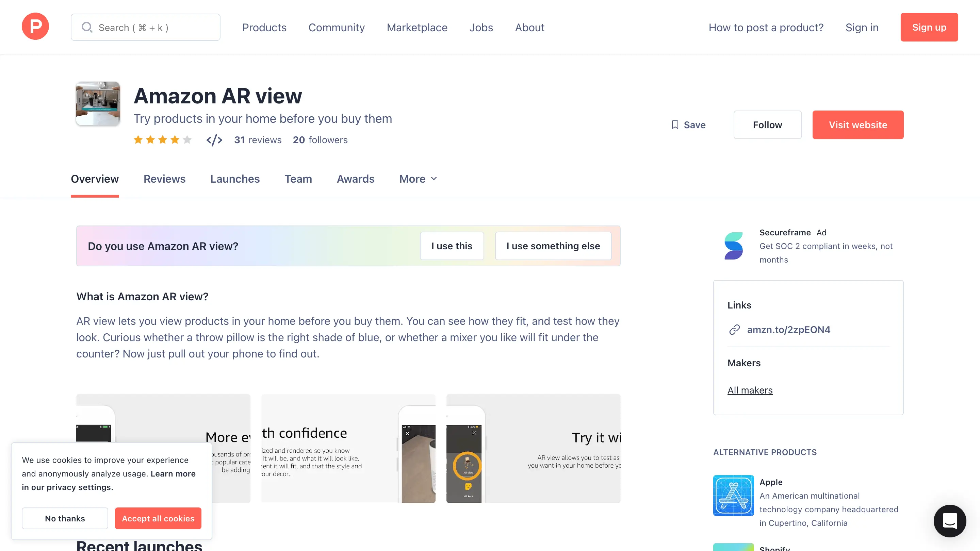Expand the More dropdown

tap(418, 179)
